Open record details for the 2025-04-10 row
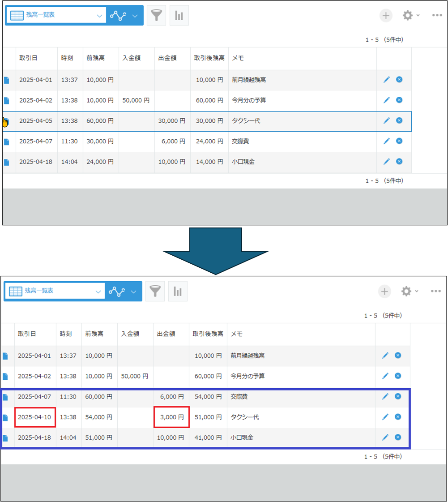448x502 pixels. pyautogui.click(x=5, y=417)
